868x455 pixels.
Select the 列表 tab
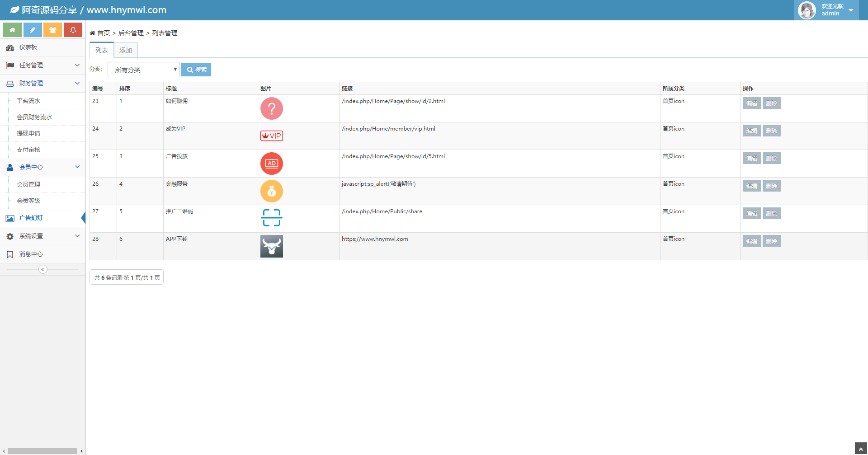[x=102, y=50]
